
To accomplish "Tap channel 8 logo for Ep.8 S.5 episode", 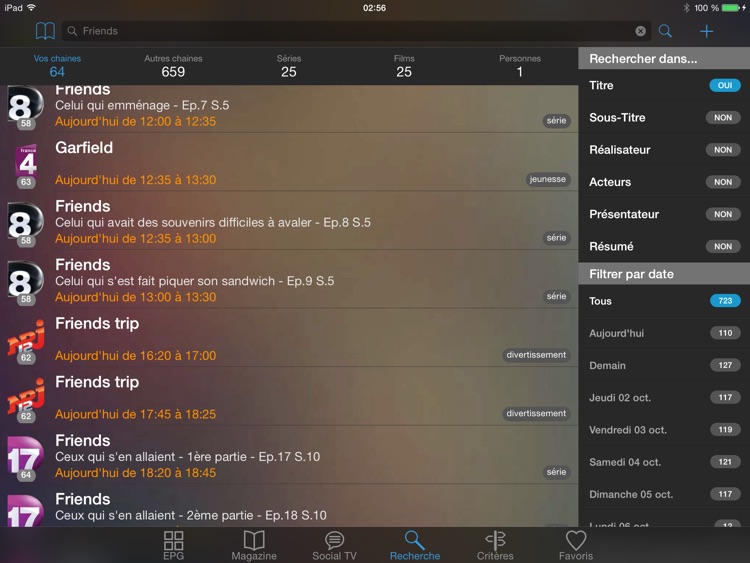I will tap(25, 224).
